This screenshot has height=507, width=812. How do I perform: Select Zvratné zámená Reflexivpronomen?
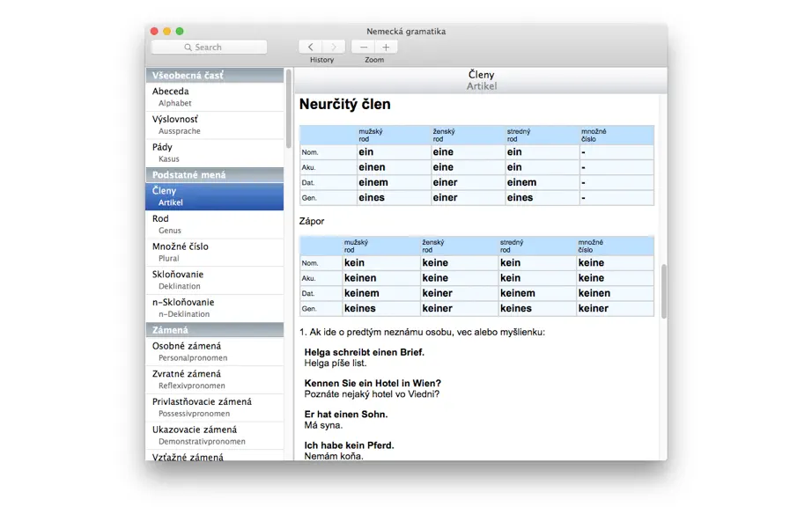click(214, 379)
